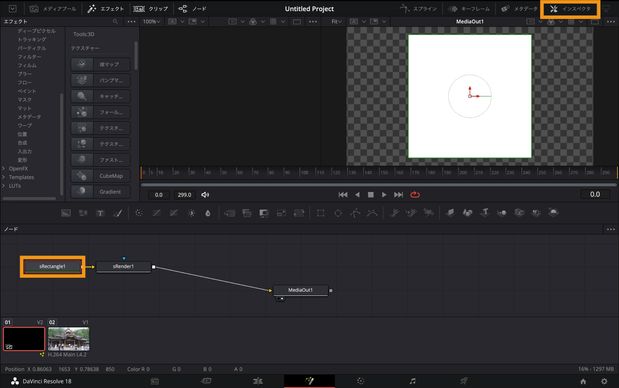
Task: Toggle the エフェクト panel button
Action: pyautogui.click(x=105, y=9)
